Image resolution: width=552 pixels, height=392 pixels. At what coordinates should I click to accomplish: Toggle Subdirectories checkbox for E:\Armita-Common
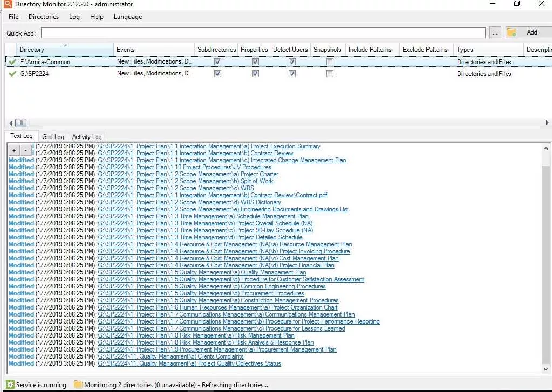tap(217, 62)
